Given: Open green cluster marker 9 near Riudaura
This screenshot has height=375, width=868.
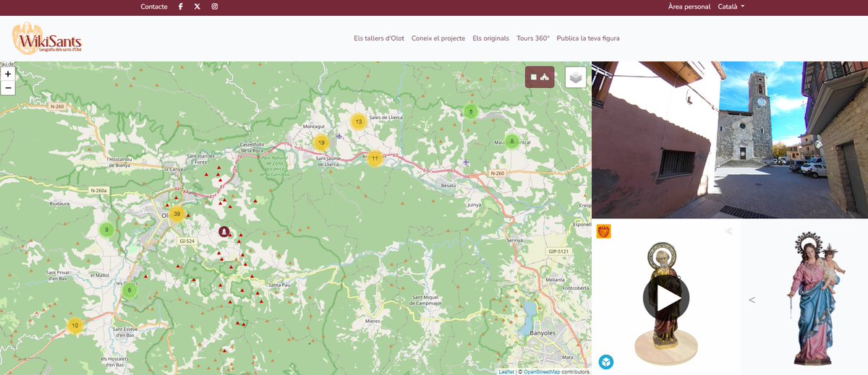Looking at the screenshot, I should coord(106,230).
